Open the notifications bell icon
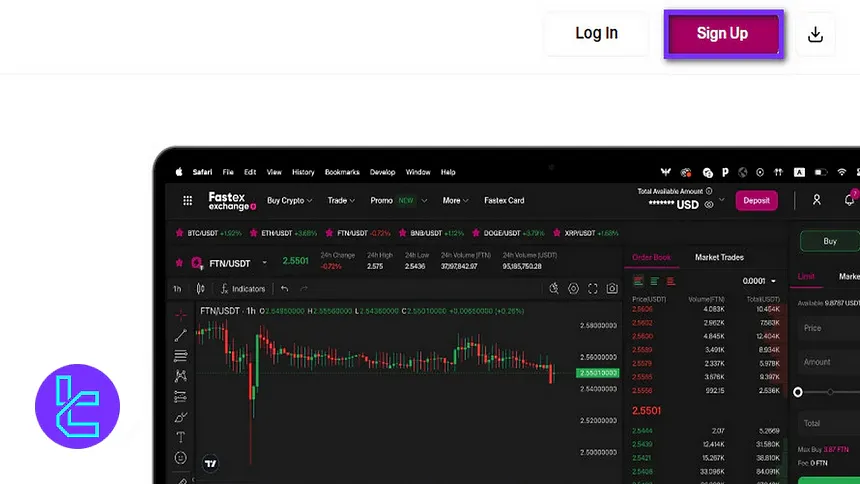The height and width of the screenshot is (484, 860). tap(849, 200)
